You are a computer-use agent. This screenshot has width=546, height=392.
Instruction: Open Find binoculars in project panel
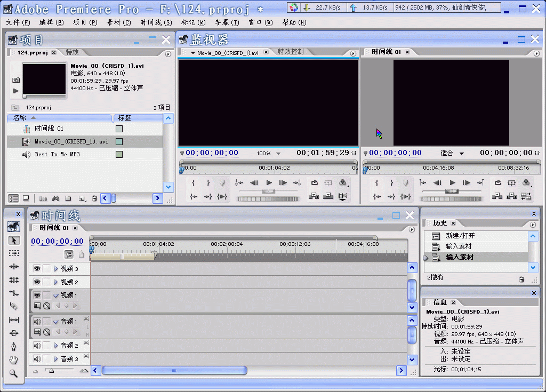55,198
